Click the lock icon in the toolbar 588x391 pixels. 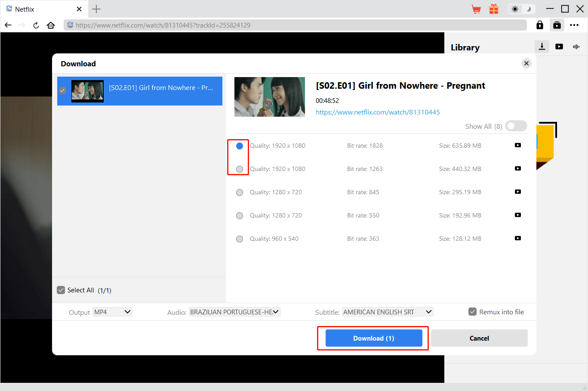[540, 25]
